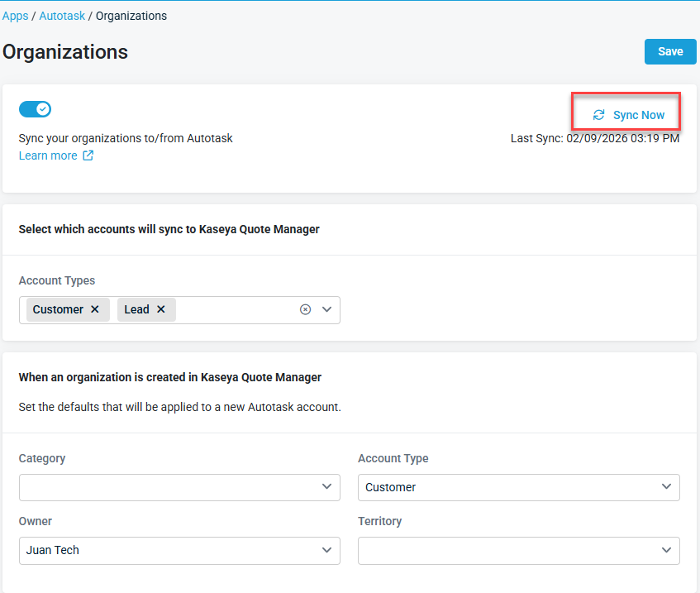
Task: Expand the Account Types multi-select dropdown
Action: pyautogui.click(x=326, y=309)
